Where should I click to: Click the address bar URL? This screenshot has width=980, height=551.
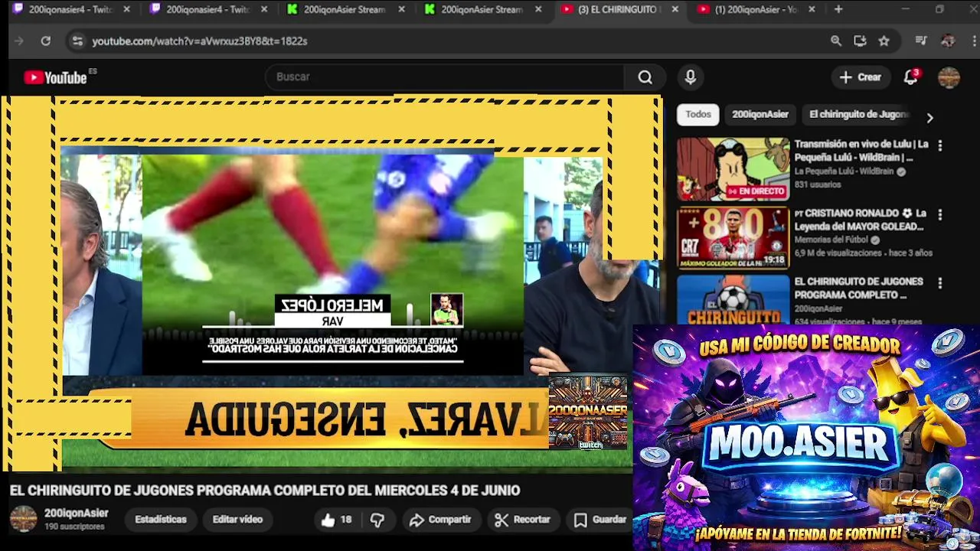pyautogui.click(x=200, y=41)
